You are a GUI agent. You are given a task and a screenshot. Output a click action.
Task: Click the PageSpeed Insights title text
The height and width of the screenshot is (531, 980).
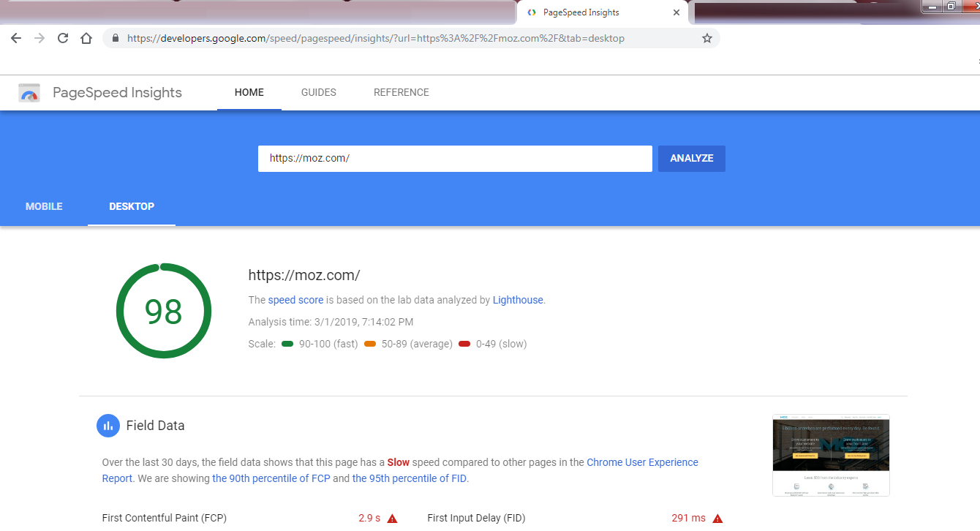pyautogui.click(x=117, y=93)
